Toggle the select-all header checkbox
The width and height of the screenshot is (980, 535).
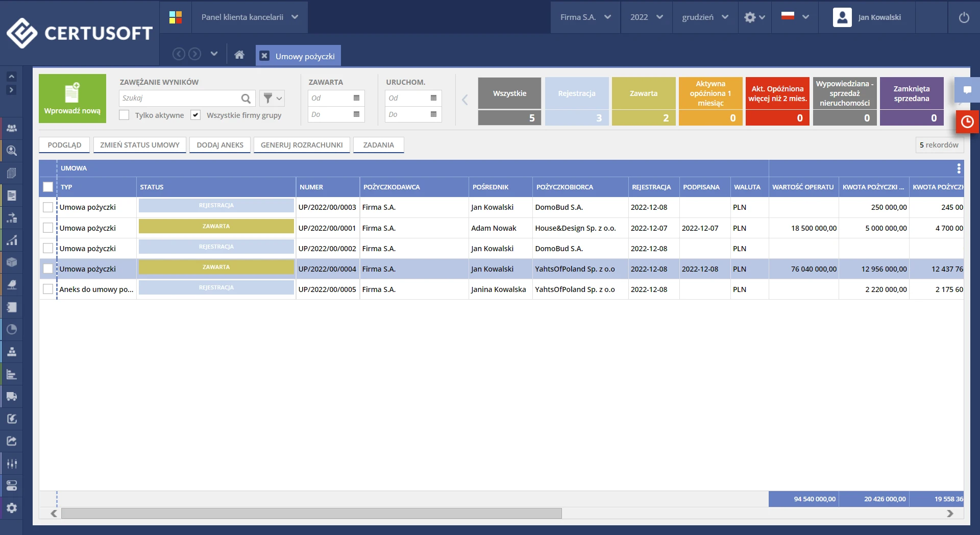(48, 187)
